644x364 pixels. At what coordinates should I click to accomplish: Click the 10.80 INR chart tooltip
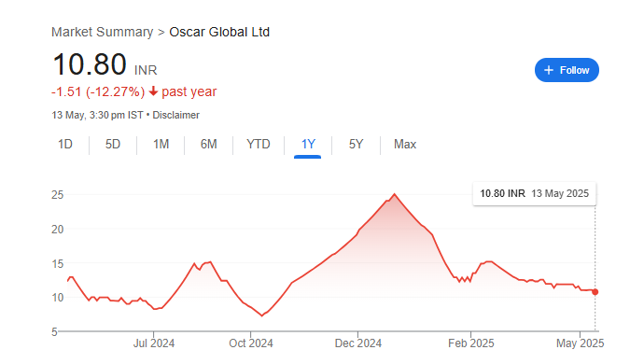[x=535, y=193]
